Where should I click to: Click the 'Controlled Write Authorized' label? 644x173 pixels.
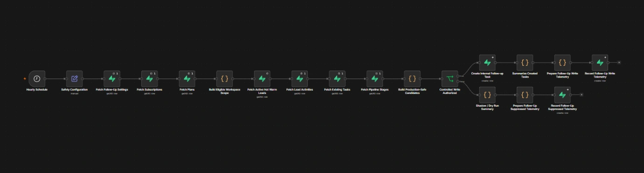(x=450, y=91)
